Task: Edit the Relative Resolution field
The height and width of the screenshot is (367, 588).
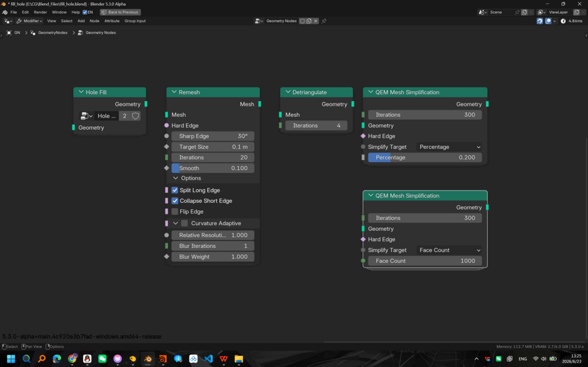Action: (x=212, y=235)
